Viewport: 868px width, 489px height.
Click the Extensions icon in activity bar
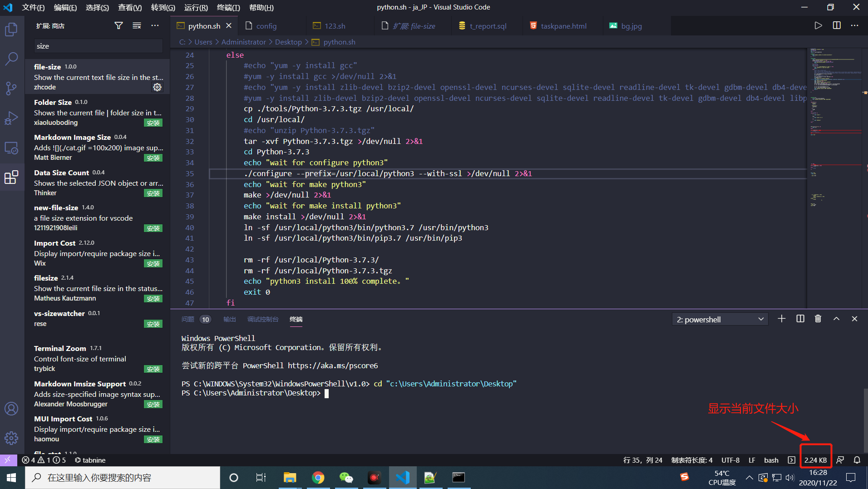(x=11, y=178)
